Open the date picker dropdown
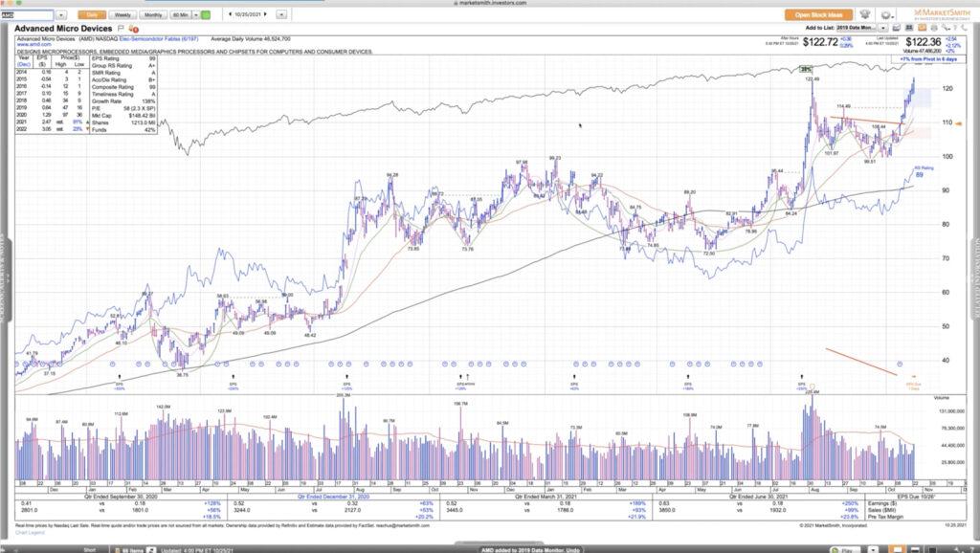This screenshot has width=980, height=553. [281, 14]
